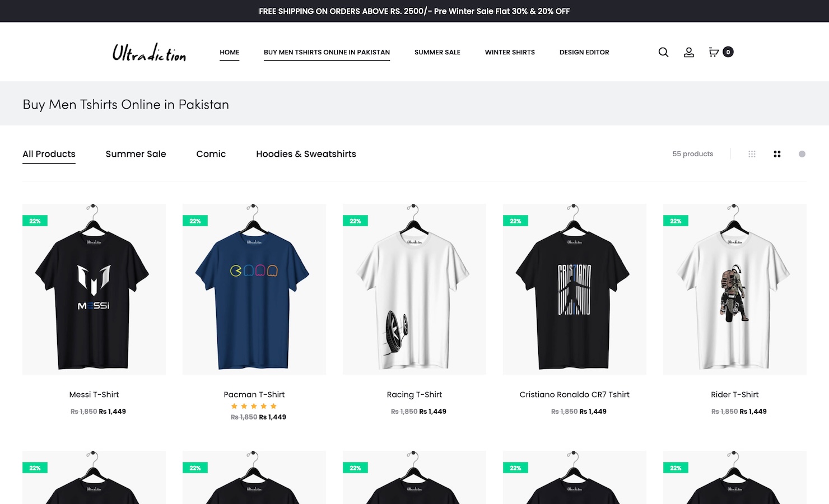
Task: View the black Messi T-Shirt image
Action: tap(94, 289)
